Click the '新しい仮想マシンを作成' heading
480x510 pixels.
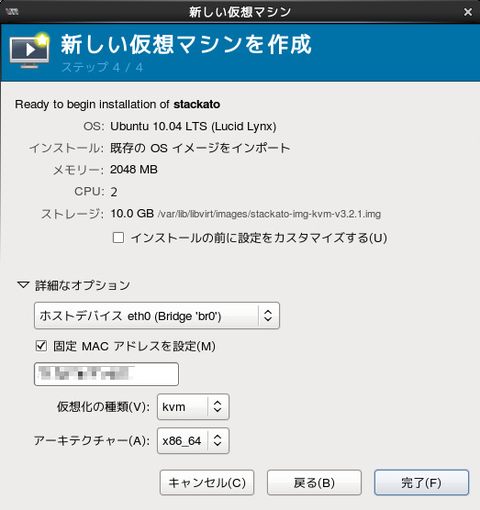pyautogui.click(x=186, y=44)
